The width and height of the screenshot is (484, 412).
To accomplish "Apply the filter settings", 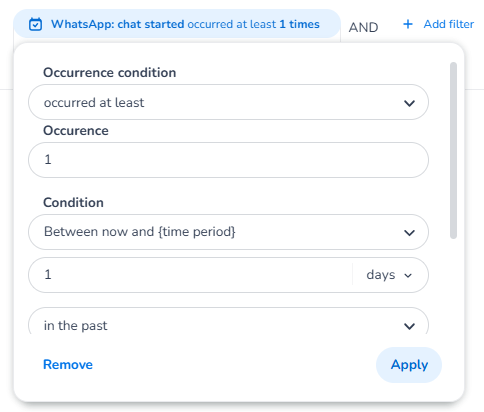I will 409,365.
